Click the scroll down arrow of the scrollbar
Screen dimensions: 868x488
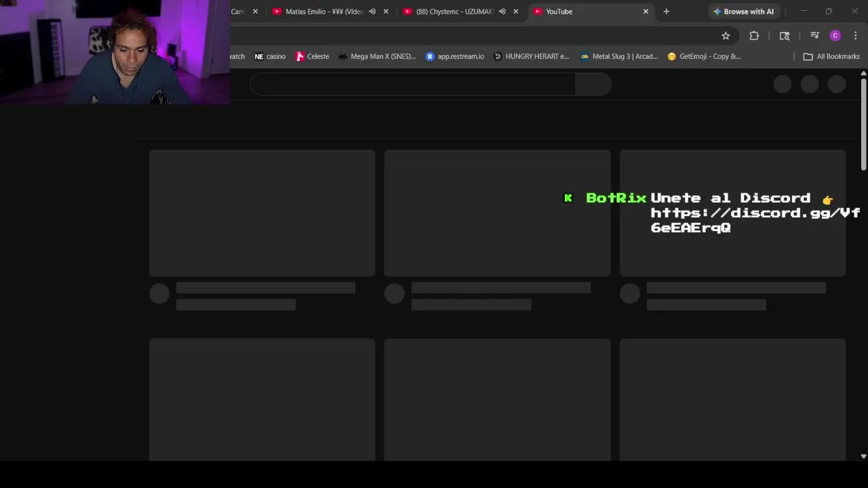coord(863,457)
